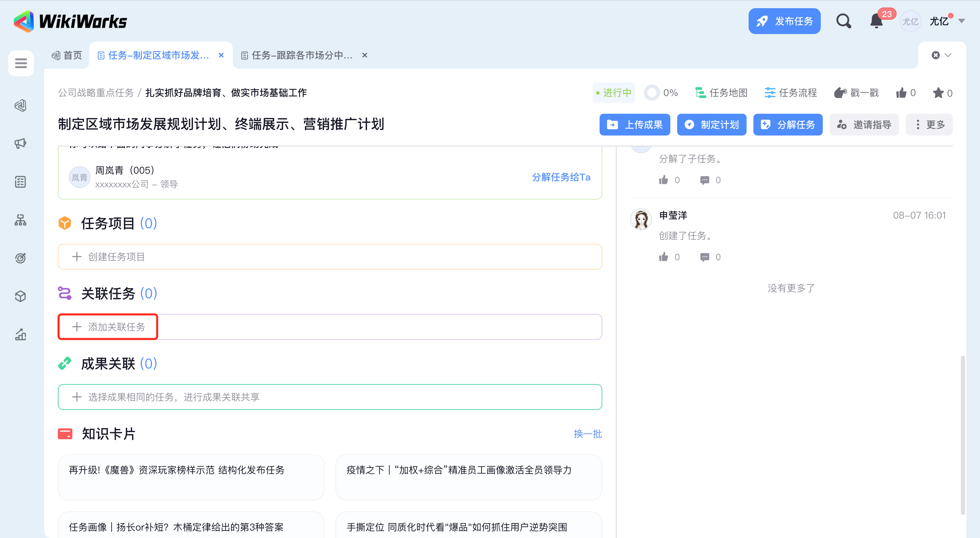Open the target goal icon in sidebar
The image size is (980, 538).
point(20,258)
